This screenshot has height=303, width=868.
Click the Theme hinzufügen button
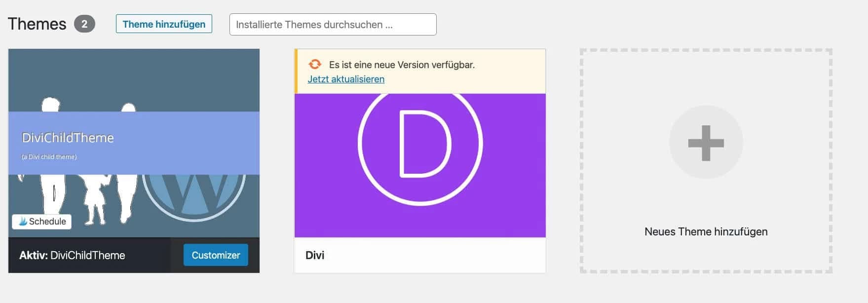(x=164, y=24)
